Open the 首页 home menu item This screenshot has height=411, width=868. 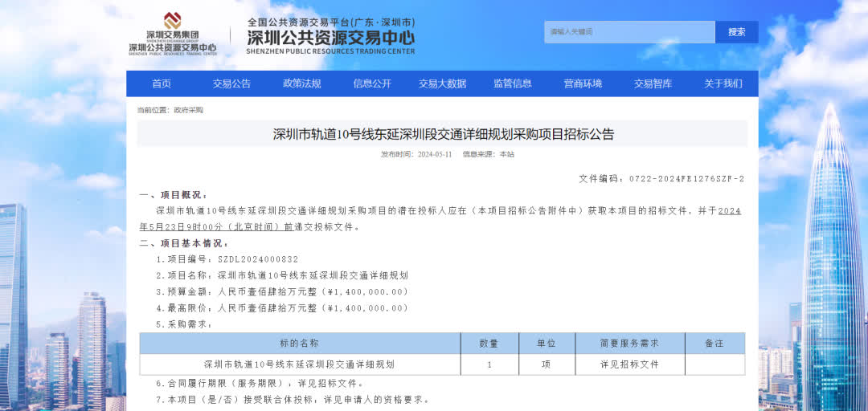click(x=162, y=83)
